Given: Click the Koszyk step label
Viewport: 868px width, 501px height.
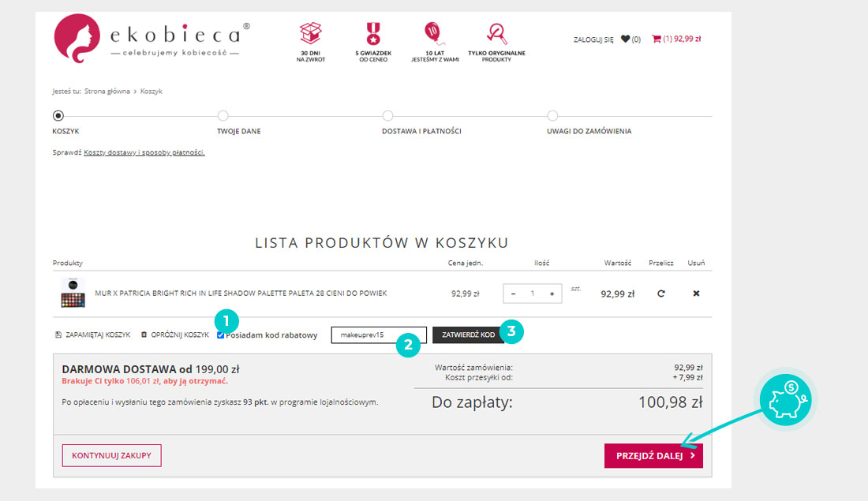Looking at the screenshot, I should (65, 131).
